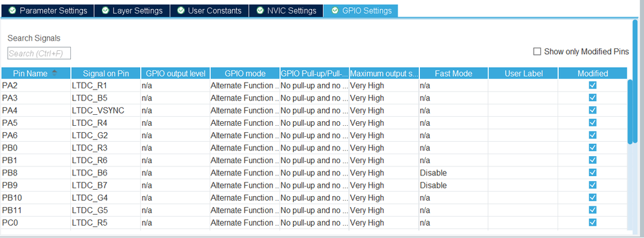The width and height of the screenshot is (644, 238).
Task: Open the User Constants tab
Action: coord(209,11)
